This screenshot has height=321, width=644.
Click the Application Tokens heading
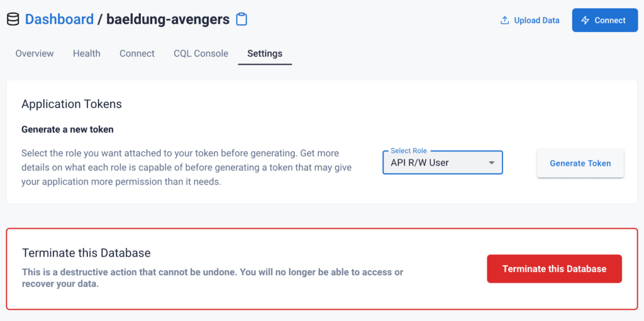[72, 104]
